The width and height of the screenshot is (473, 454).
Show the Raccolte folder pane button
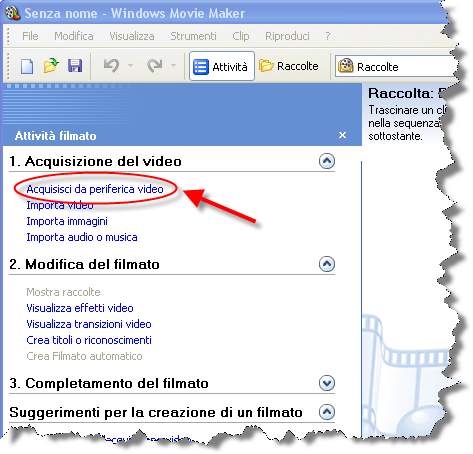click(289, 66)
